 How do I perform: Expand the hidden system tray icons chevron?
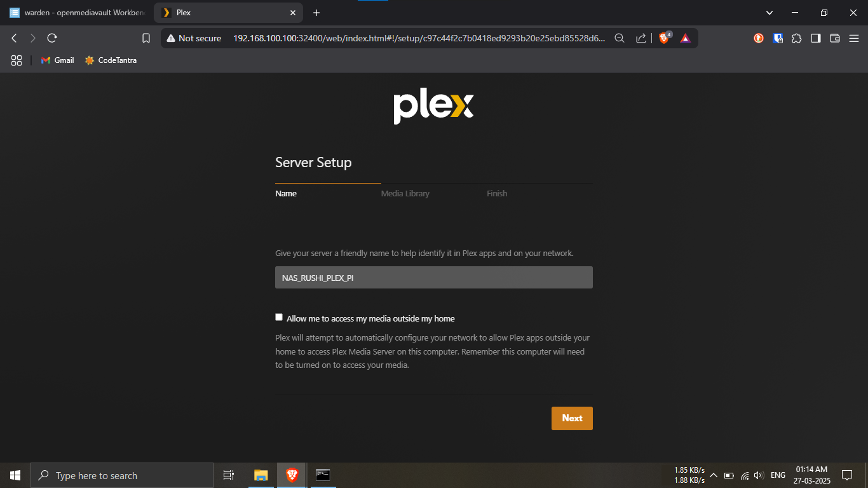click(714, 475)
